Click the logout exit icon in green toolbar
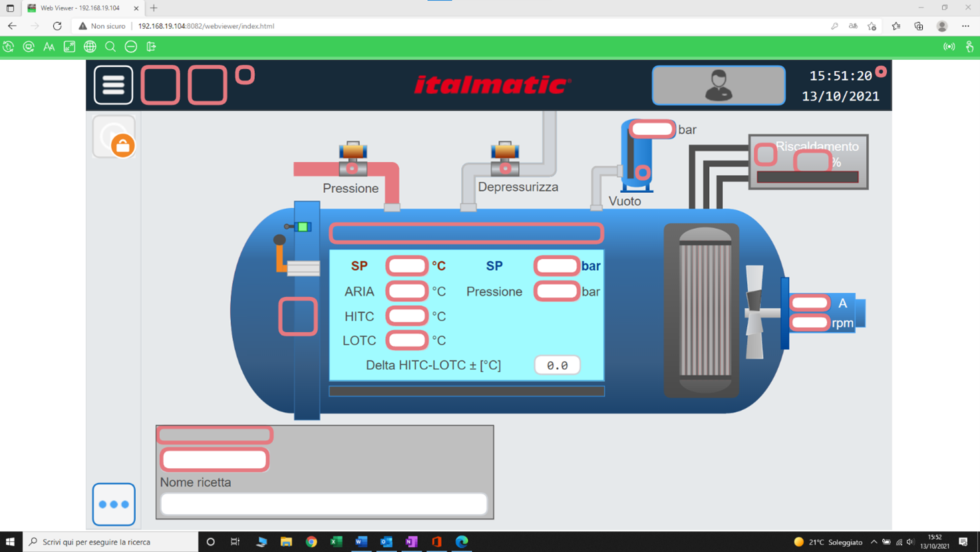This screenshot has height=552, width=980. 152,47
